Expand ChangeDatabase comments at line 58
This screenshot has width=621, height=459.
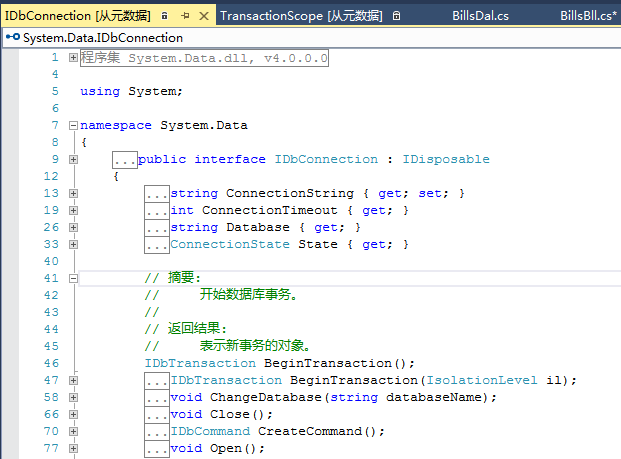(73, 398)
